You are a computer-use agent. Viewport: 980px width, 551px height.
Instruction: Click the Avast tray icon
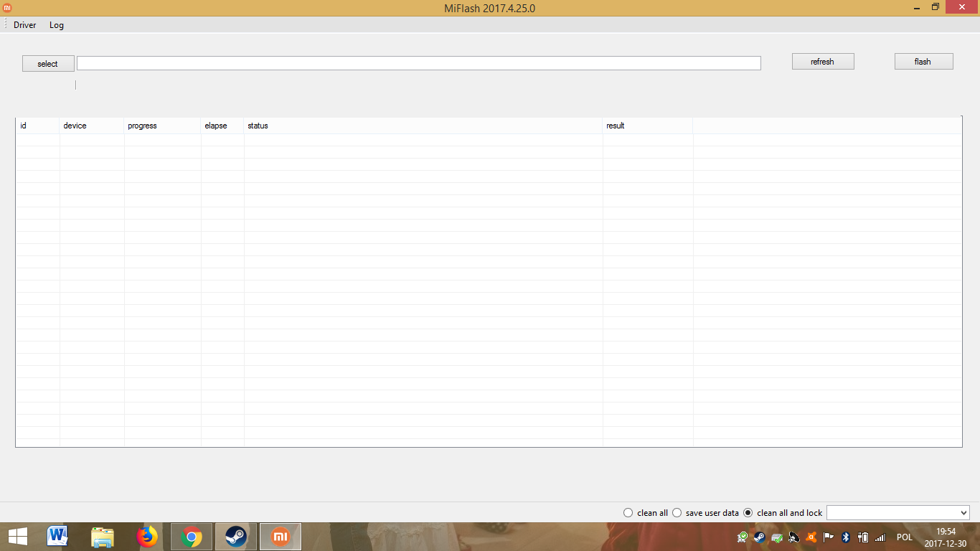811,537
